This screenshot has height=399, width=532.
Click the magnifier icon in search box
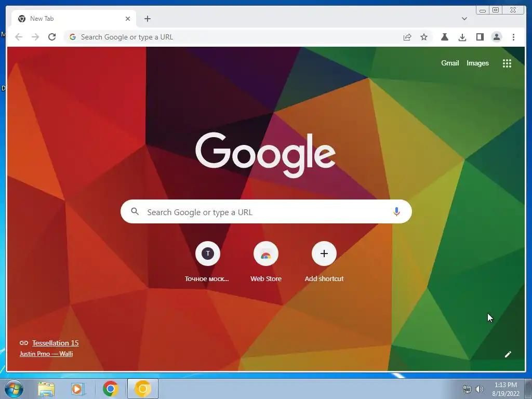point(135,211)
